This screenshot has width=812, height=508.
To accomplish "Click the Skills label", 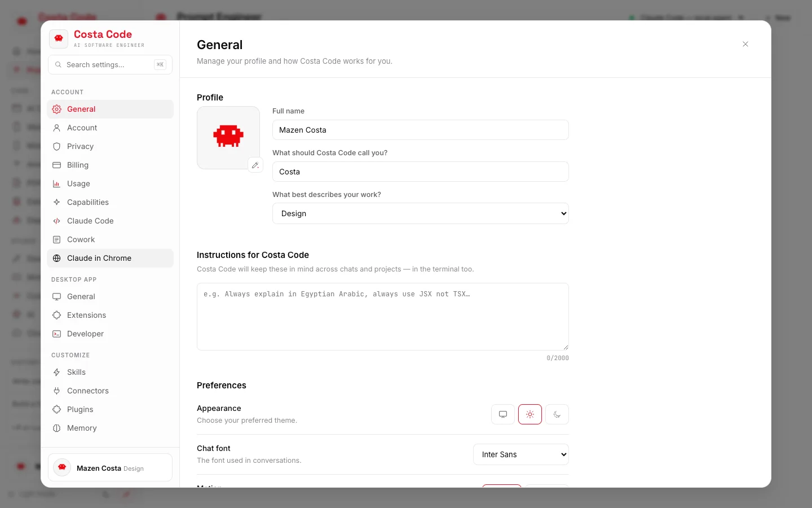I will (76, 372).
